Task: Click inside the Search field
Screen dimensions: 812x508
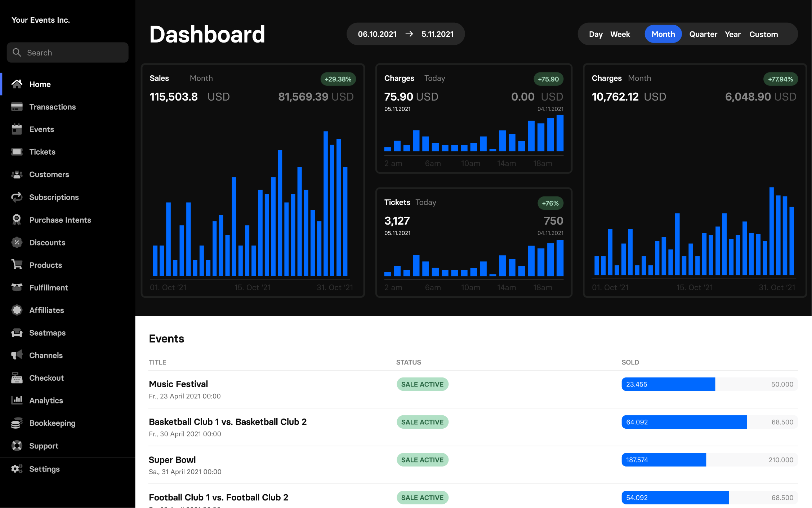Action: (67, 52)
